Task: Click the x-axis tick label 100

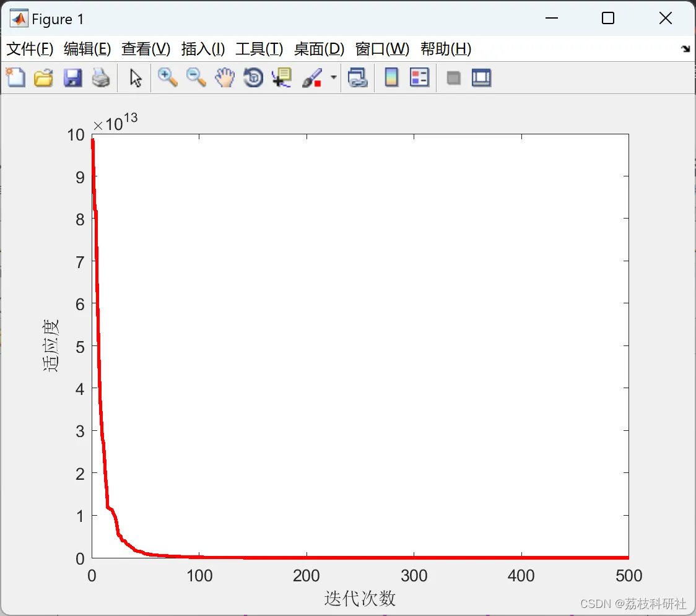Action: pos(199,576)
